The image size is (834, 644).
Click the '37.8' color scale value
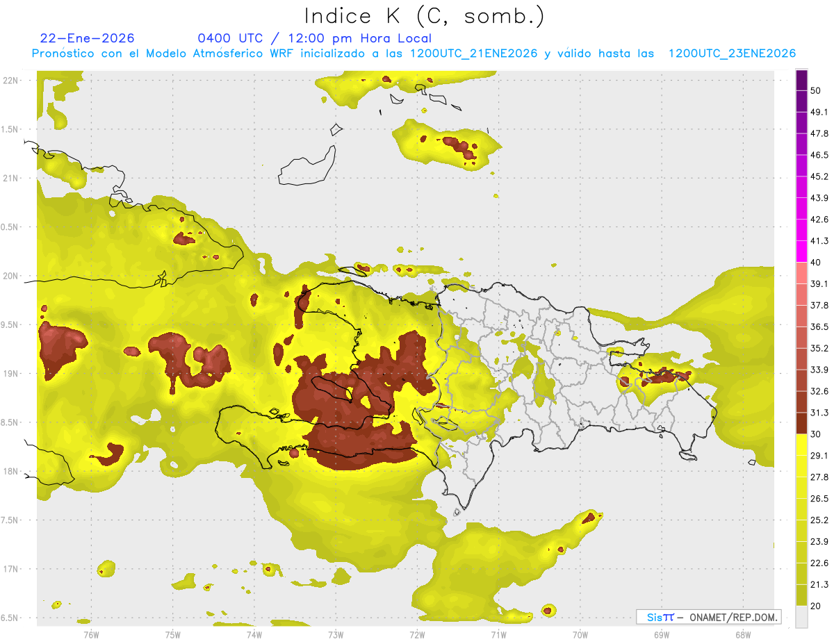point(819,306)
